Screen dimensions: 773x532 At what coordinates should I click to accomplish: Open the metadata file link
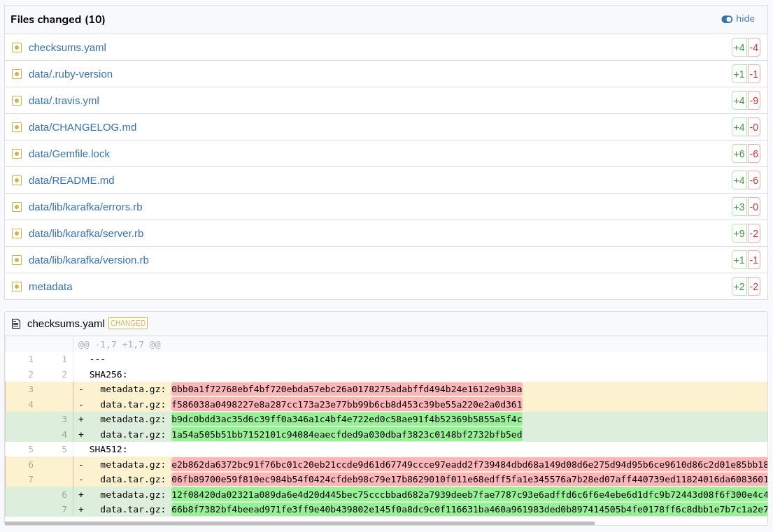click(x=50, y=287)
